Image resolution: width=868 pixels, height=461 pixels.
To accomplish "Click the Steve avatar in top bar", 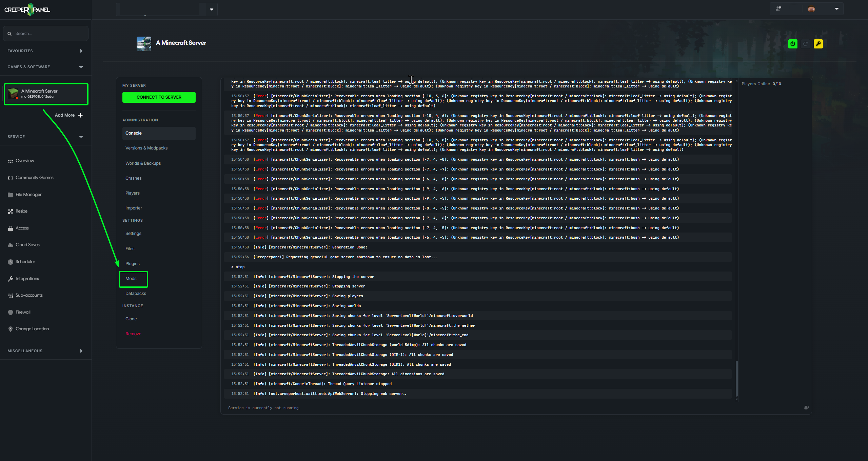I will (811, 9).
